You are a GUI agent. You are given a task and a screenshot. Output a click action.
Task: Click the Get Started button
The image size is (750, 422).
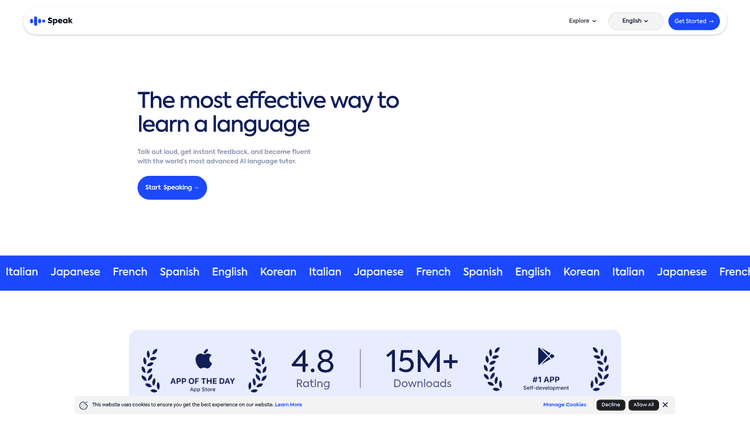click(x=694, y=21)
